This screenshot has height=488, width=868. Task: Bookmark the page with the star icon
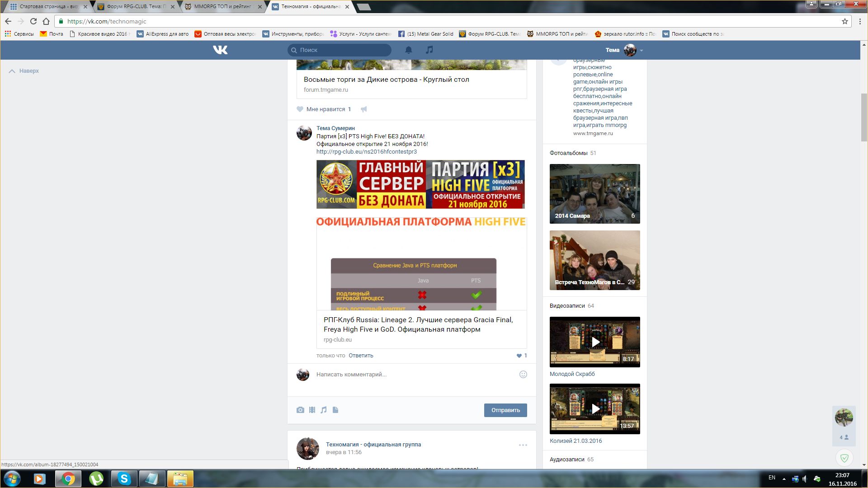[844, 21]
